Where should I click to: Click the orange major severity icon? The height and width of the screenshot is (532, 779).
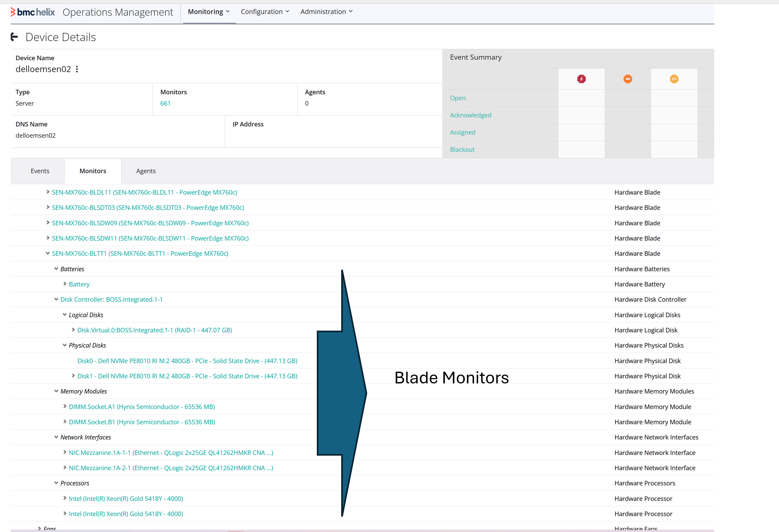coord(627,79)
